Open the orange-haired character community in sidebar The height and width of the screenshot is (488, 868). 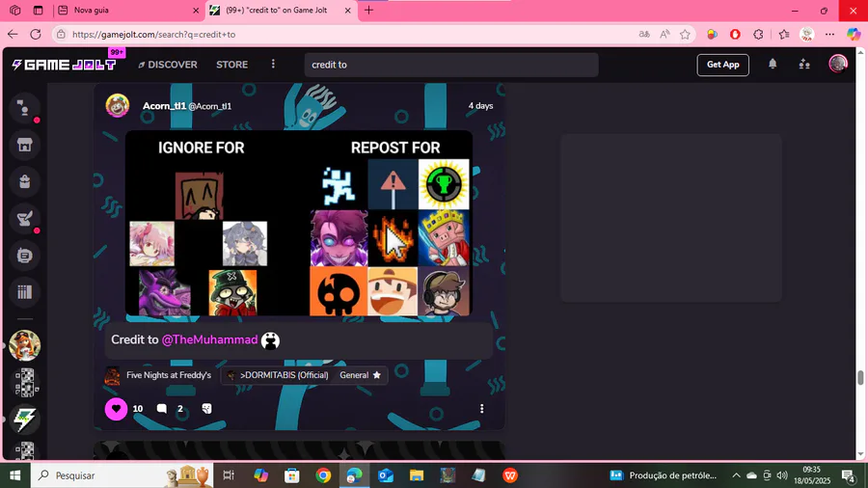point(24,345)
